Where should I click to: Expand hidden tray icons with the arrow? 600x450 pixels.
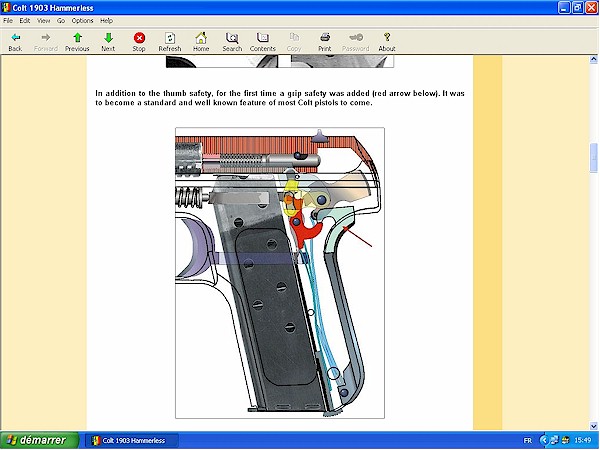tap(543, 440)
